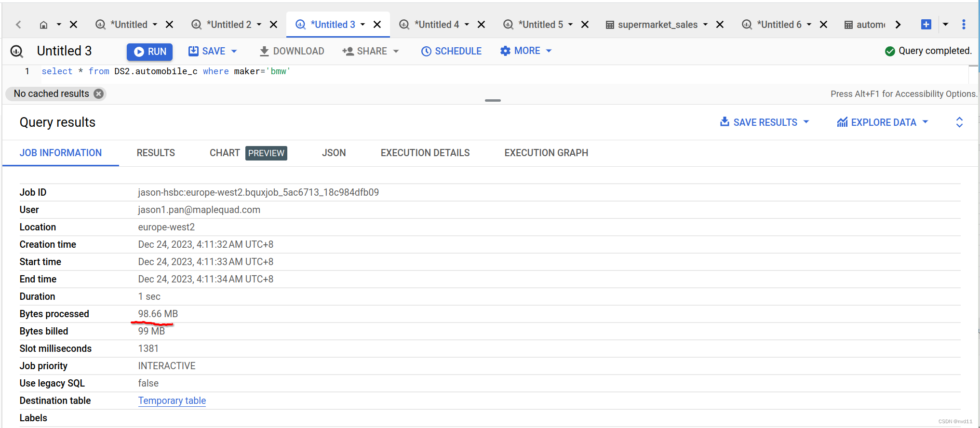Screen dimensions: 980x428
Task: Click the back arrow in tab bar
Action: click(18, 25)
